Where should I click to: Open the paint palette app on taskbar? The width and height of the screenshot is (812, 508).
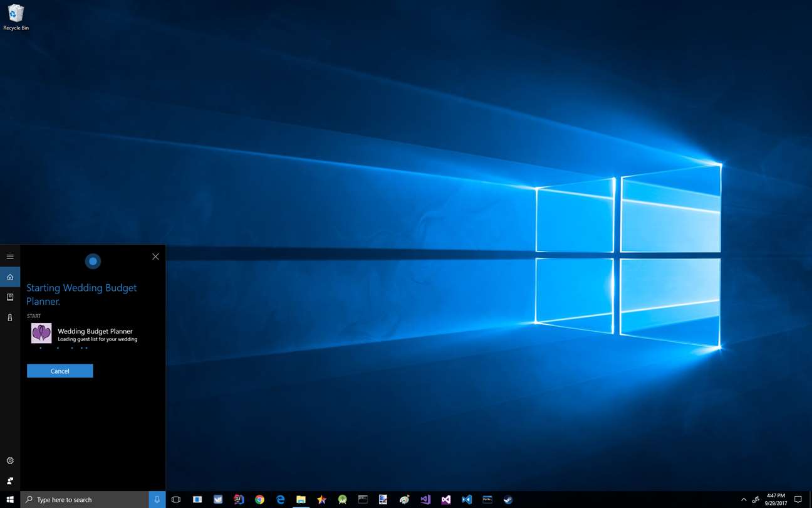(404, 500)
